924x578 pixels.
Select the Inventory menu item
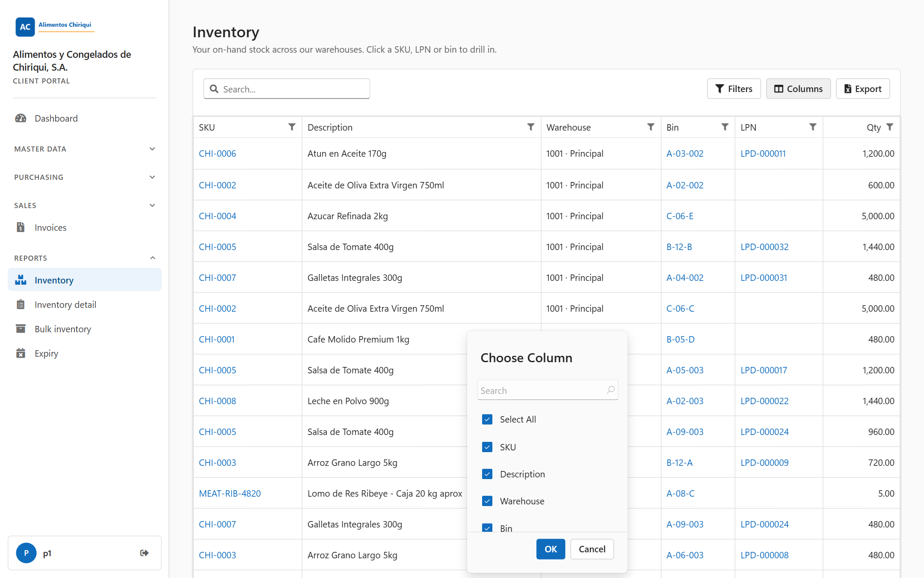point(85,280)
